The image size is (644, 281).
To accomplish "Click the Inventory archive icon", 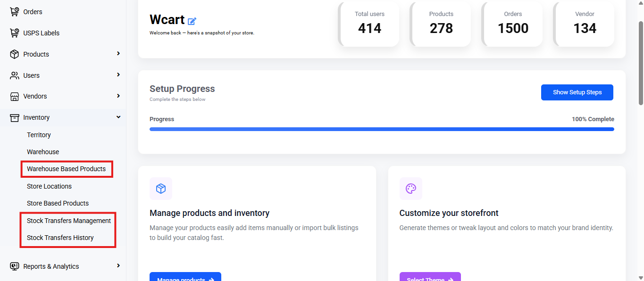I will coord(15,117).
